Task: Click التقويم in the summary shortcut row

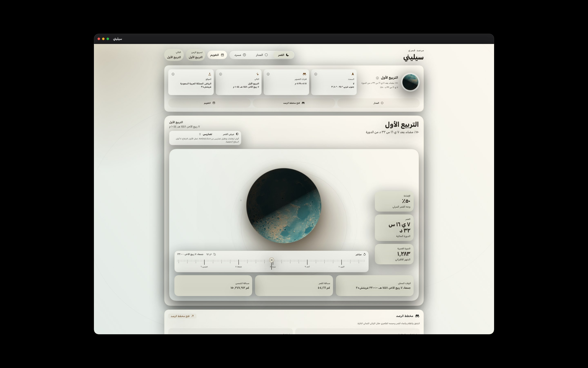Action: [209, 103]
